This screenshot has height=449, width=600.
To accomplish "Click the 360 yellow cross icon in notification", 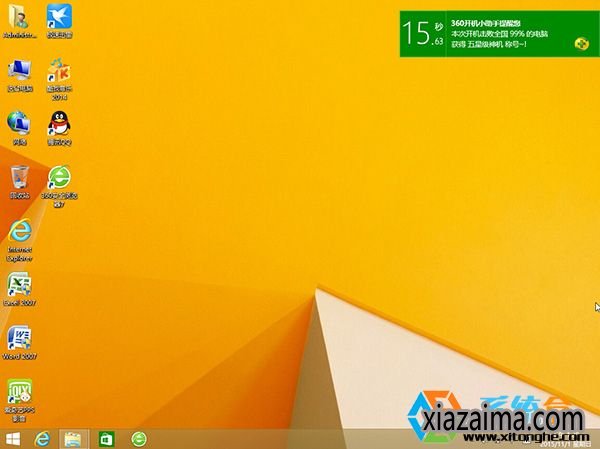I will click(582, 44).
